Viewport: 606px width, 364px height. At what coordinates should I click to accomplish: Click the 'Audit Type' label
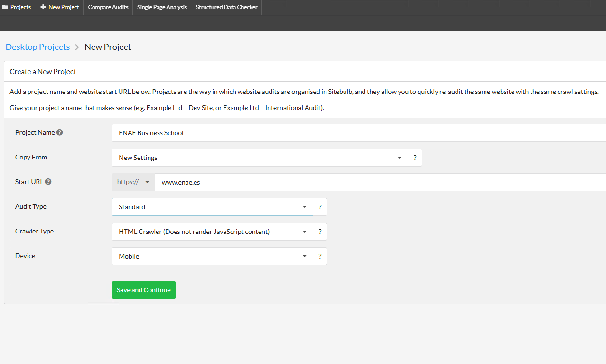pyautogui.click(x=31, y=206)
